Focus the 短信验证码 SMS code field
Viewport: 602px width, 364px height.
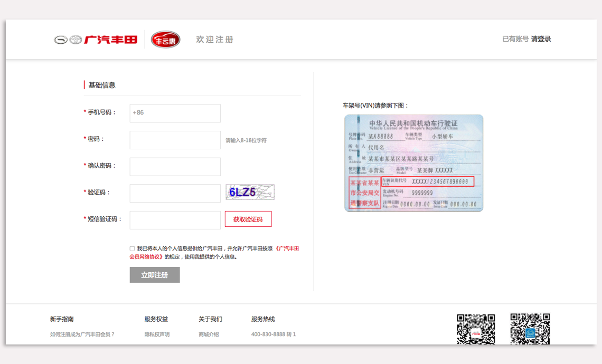(x=175, y=220)
